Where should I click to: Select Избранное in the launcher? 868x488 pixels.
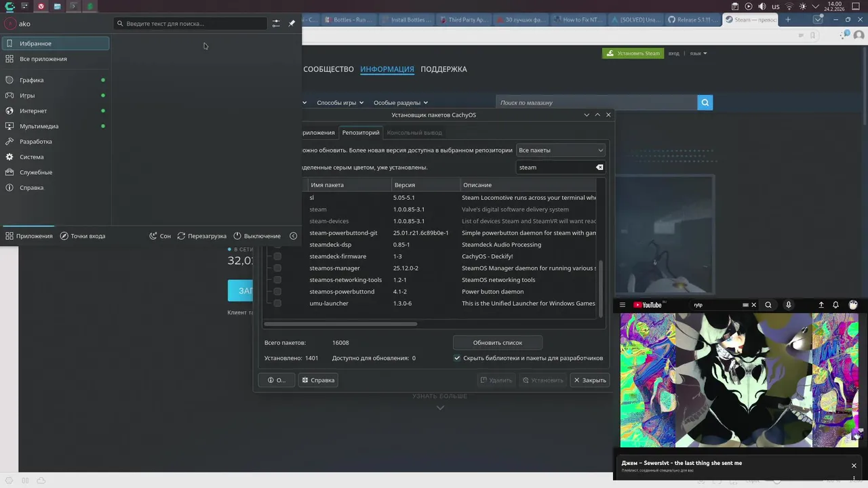[56, 43]
